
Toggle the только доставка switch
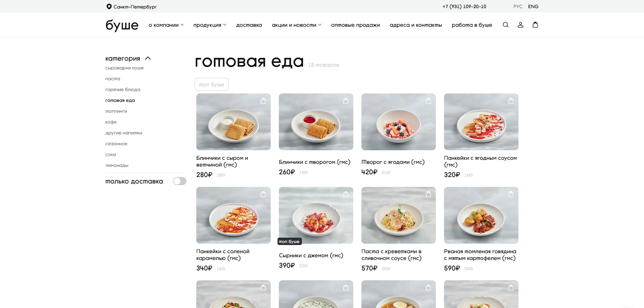[180, 181]
